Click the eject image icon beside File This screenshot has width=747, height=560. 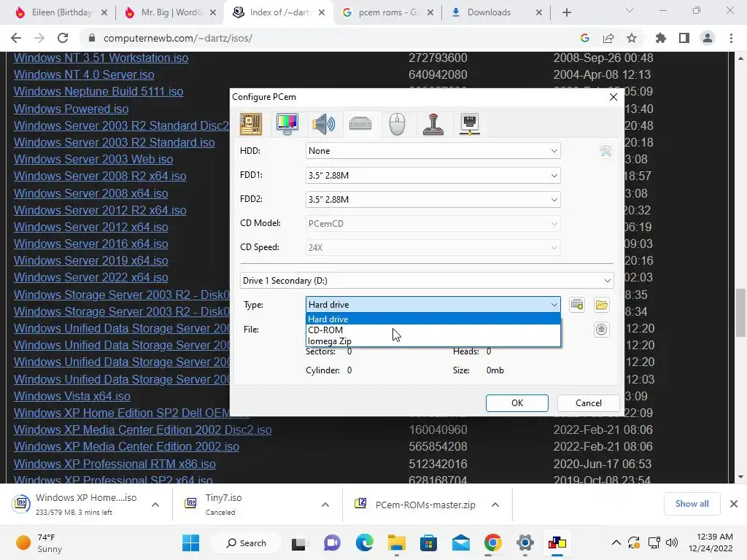click(601, 329)
